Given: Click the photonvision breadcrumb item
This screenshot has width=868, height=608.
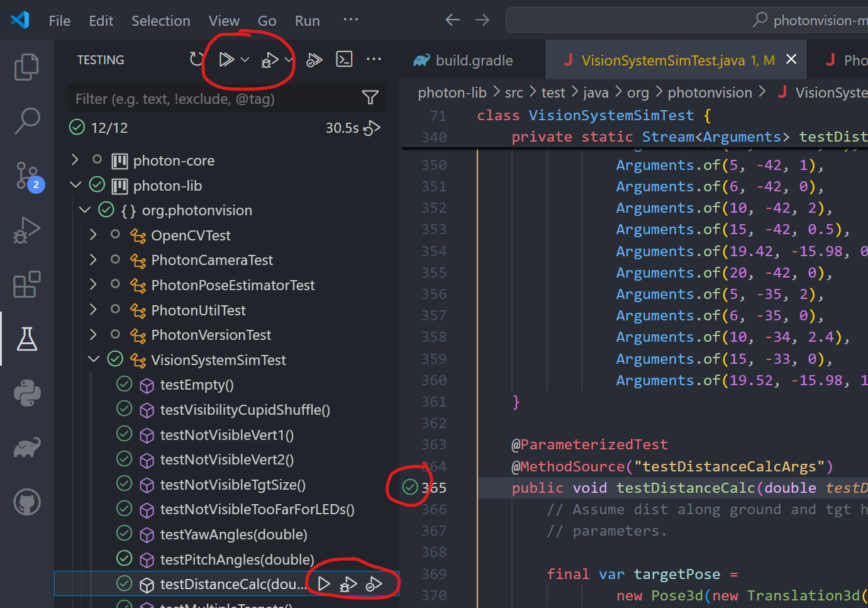Looking at the screenshot, I should pos(709,92).
